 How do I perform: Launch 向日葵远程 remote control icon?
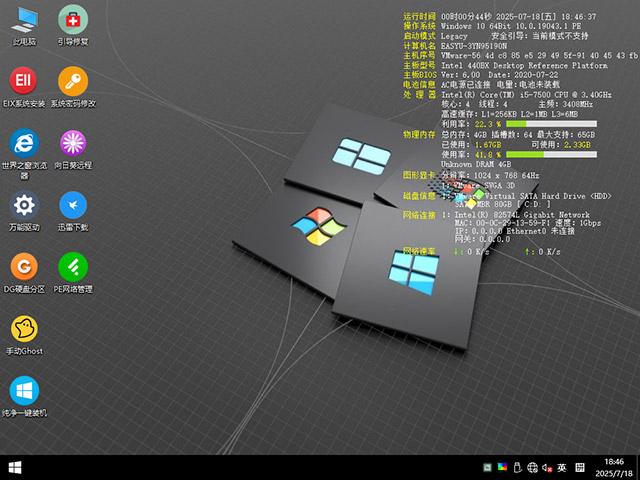coord(73,149)
